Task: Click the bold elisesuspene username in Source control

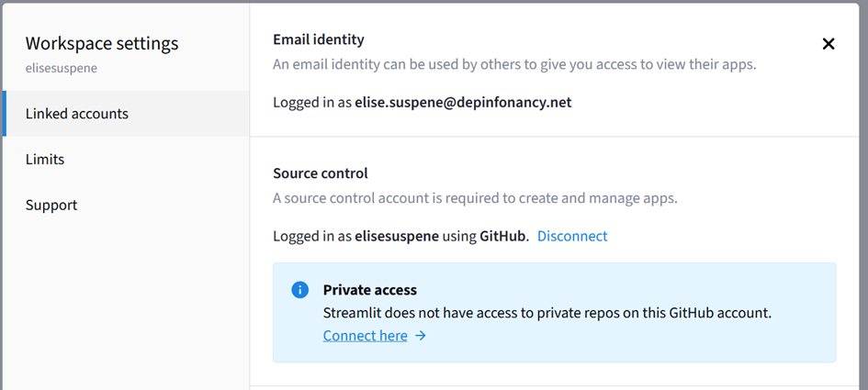Action: click(397, 236)
